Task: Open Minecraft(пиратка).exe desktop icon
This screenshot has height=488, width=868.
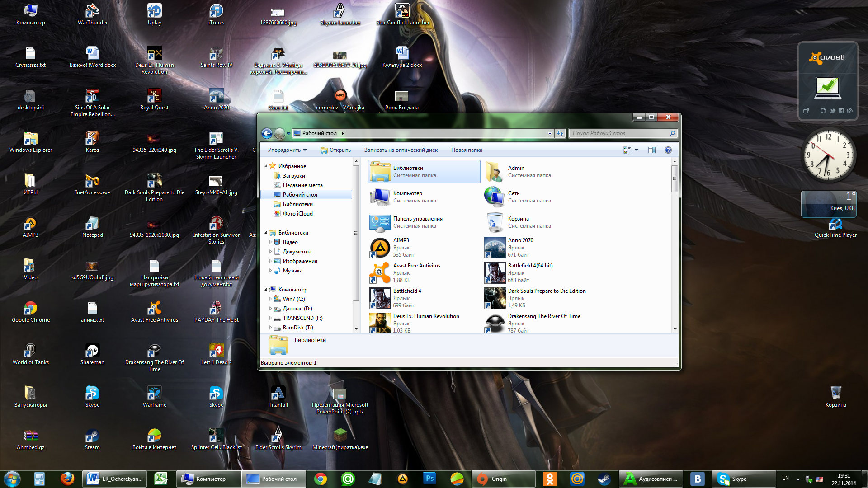Action: click(x=340, y=439)
